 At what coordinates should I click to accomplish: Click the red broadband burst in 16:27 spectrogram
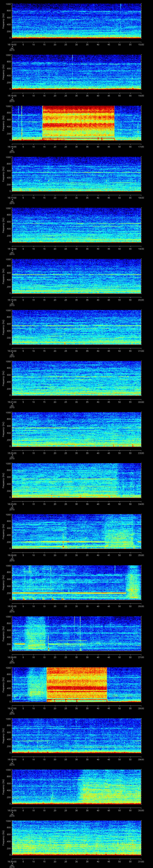click(77, 684)
